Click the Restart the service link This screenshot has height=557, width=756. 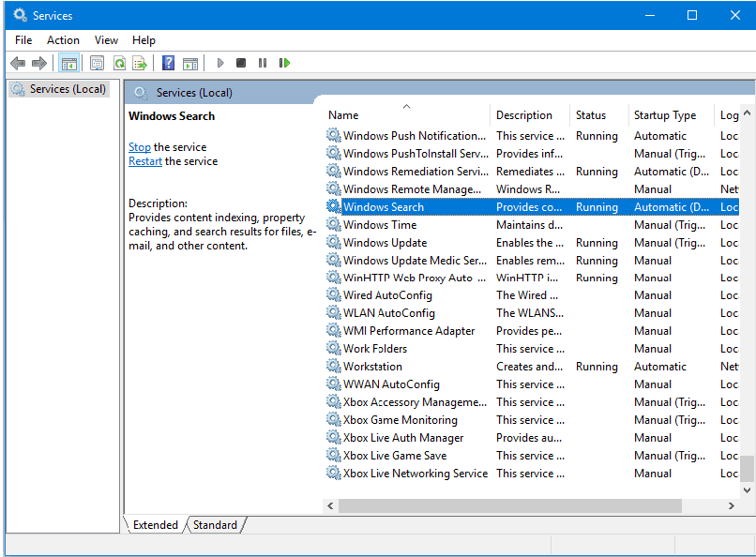click(x=145, y=161)
